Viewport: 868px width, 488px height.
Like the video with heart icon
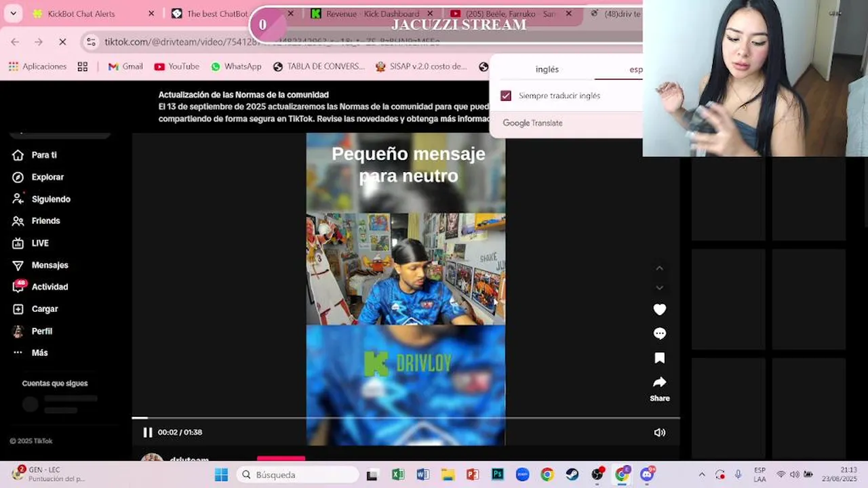[659, 310]
